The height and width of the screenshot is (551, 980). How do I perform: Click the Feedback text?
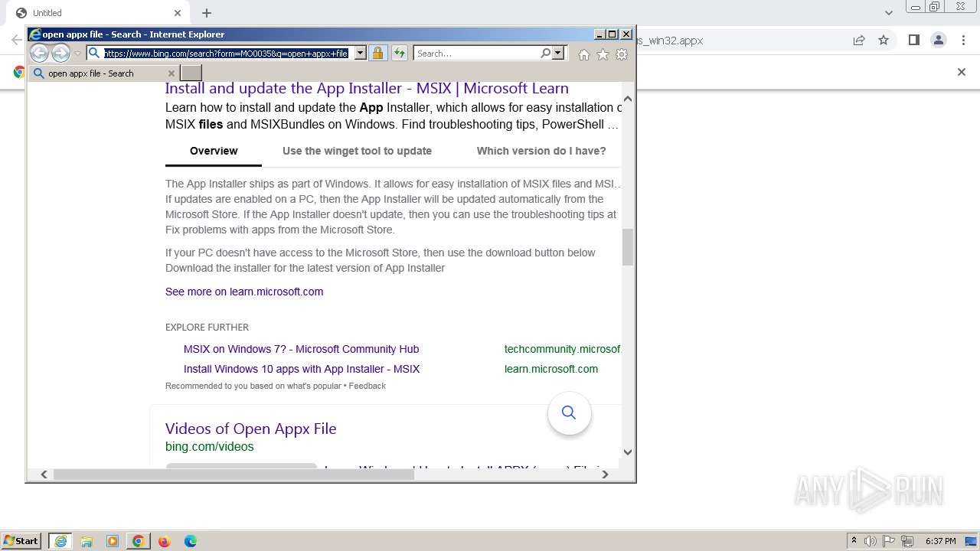(367, 386)
